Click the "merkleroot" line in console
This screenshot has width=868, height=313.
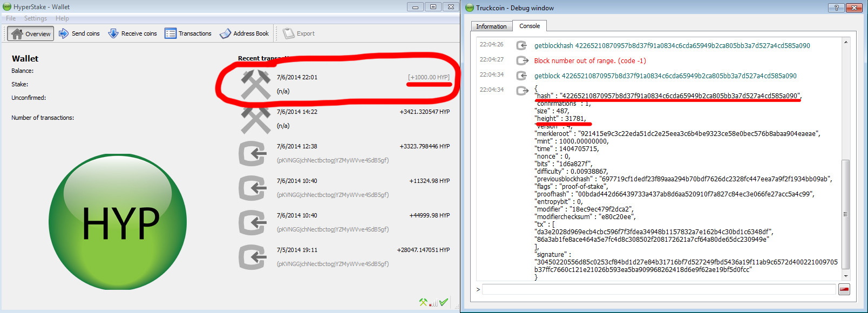pos(677,134)
